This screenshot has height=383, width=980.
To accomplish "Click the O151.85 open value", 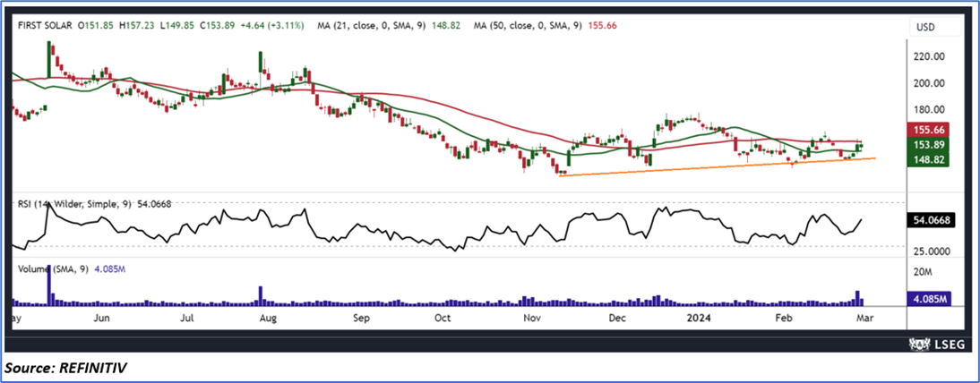I will [x=96, y=26].
